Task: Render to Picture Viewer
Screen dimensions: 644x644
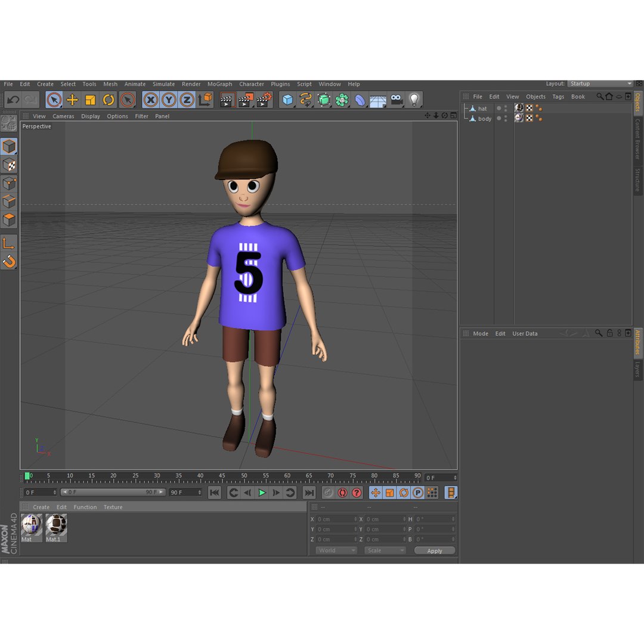Action: [246, 100]
